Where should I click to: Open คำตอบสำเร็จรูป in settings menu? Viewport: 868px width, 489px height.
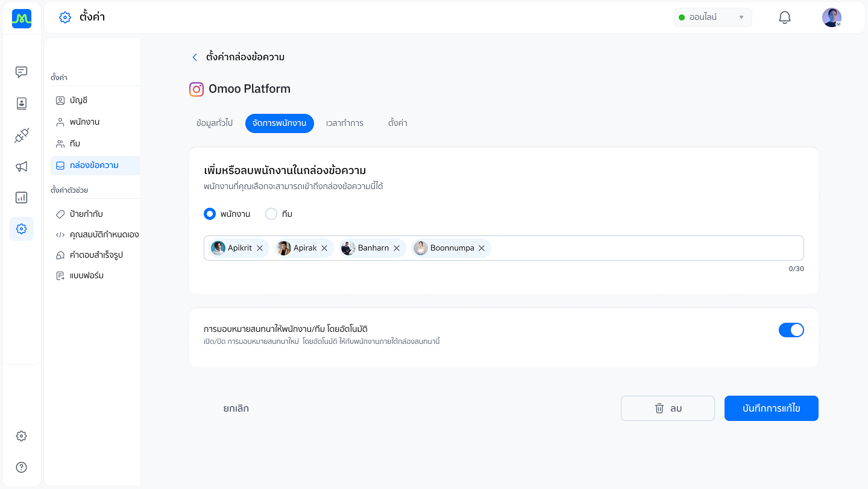(95, 255)
